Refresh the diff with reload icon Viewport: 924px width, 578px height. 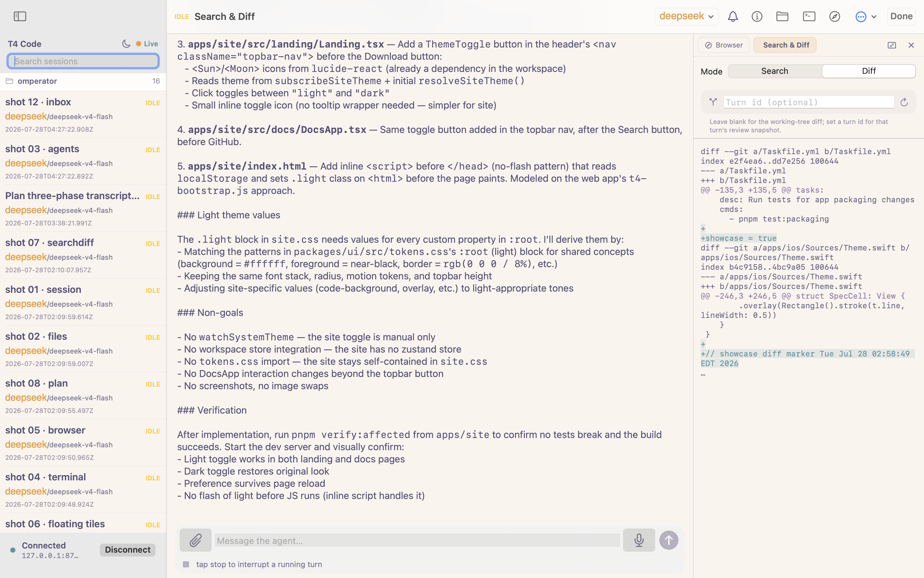(904, 102)
